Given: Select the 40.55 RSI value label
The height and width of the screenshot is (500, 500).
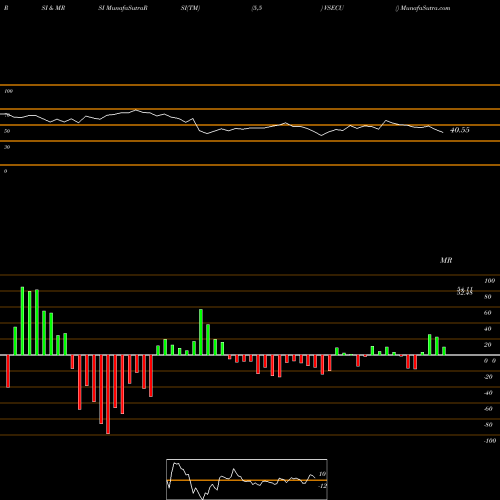Looking at the screenshot, I should (x=460, y=130).
